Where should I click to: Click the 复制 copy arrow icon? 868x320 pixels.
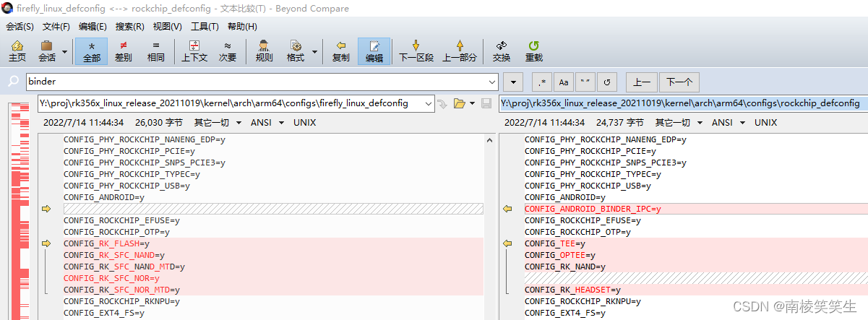341,51
